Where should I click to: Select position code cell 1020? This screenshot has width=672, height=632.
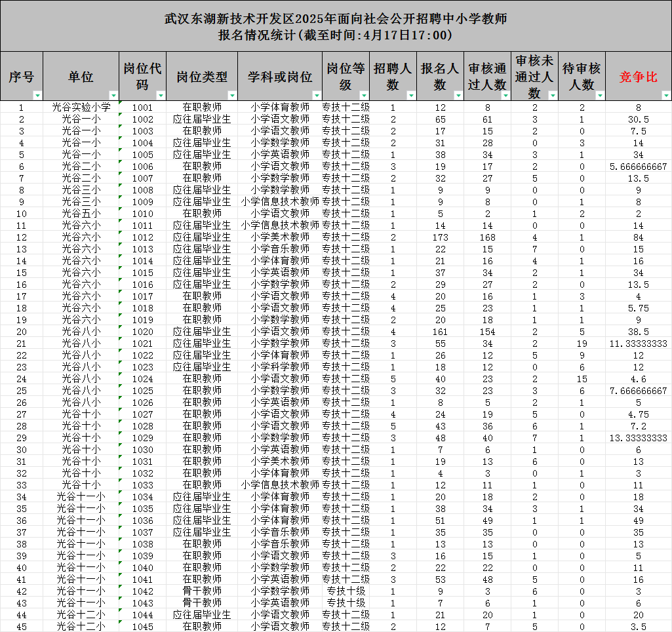tap(143, 332)
